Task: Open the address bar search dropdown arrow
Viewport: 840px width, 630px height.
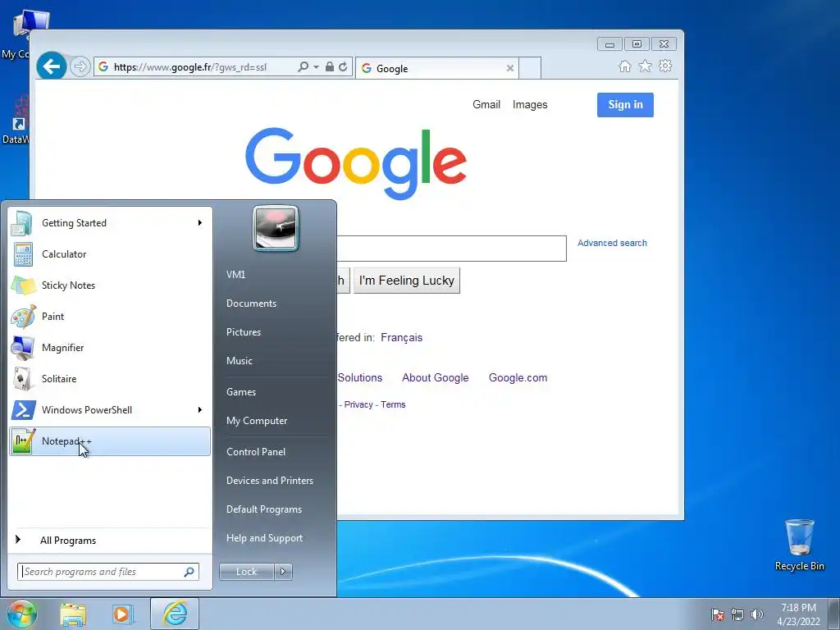Action: coord(316,67)
